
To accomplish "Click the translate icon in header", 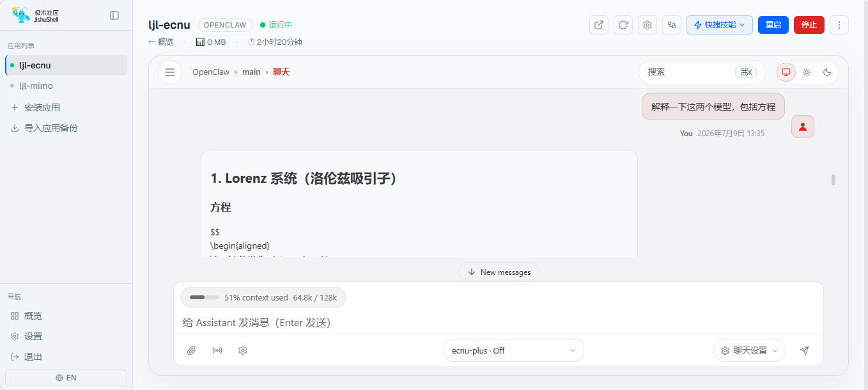I will point(672,25).
